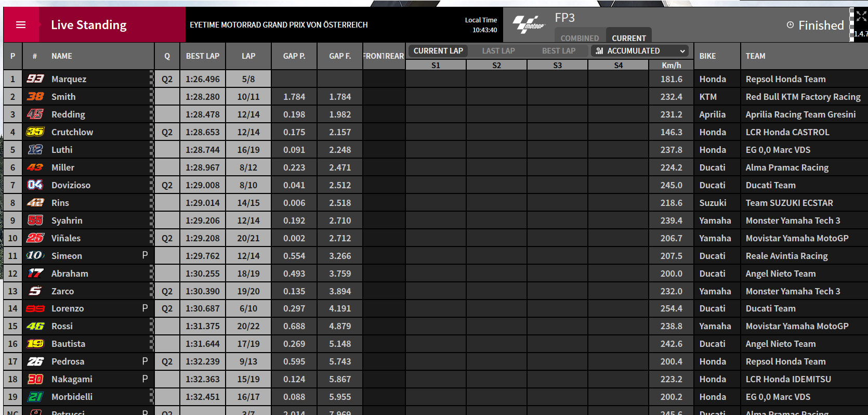
Task: Click Pedrosa's pit P indicator
Action: [x=145, y=361]
